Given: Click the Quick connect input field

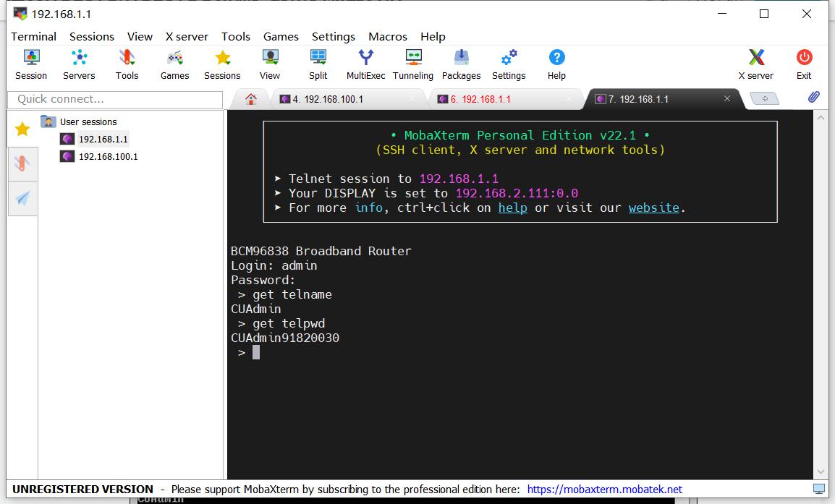Looking at the screenshot, I should tap(115, 99).
